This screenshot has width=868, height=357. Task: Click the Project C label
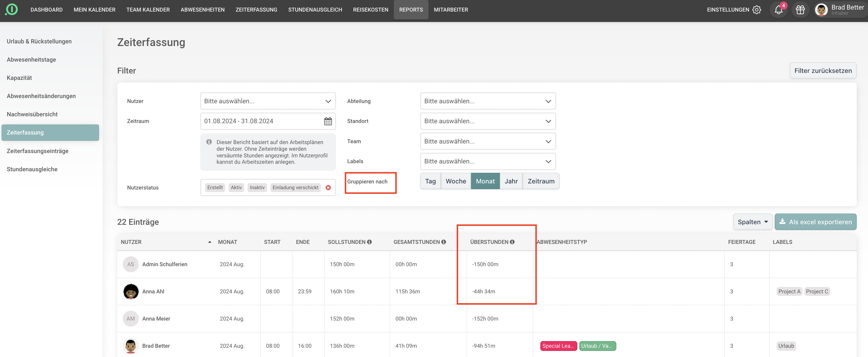point(817,292)
